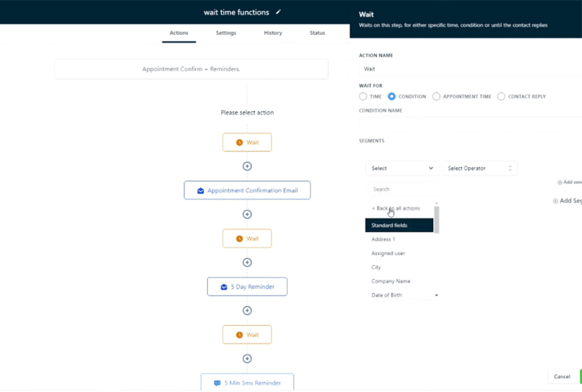
Task: Click the field list scrollbar
Action: pos(436,219)
